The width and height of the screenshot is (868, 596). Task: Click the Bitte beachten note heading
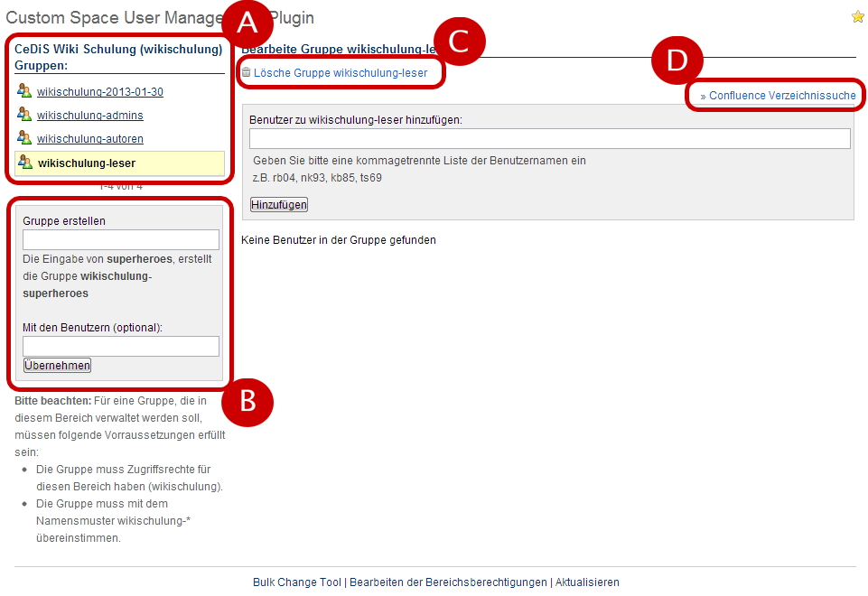[x=52, y=401]
